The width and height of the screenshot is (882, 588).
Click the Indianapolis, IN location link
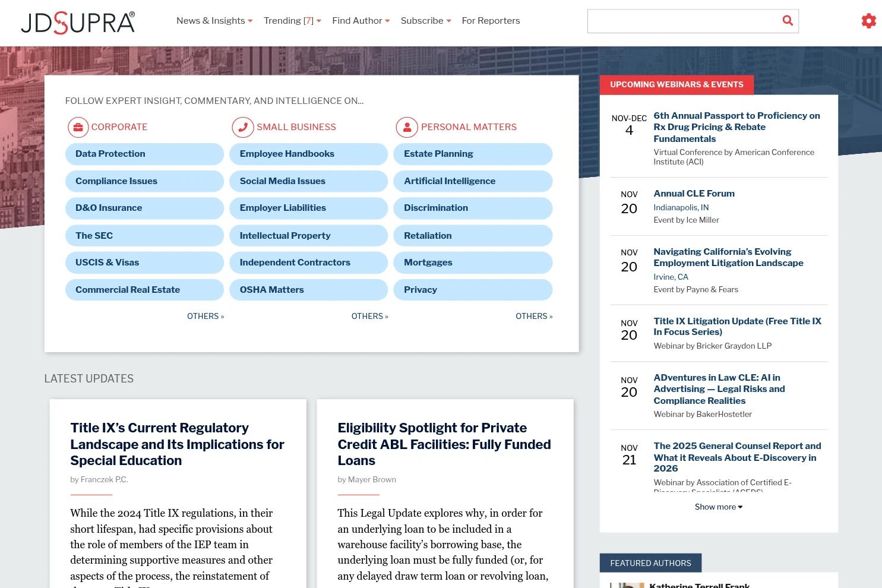coord(681,207)
